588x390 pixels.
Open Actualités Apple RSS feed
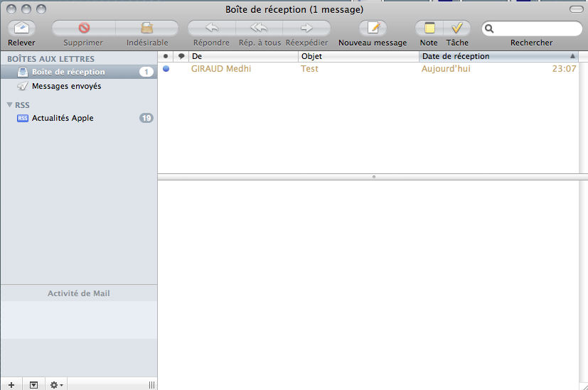(x=63, y=118)
